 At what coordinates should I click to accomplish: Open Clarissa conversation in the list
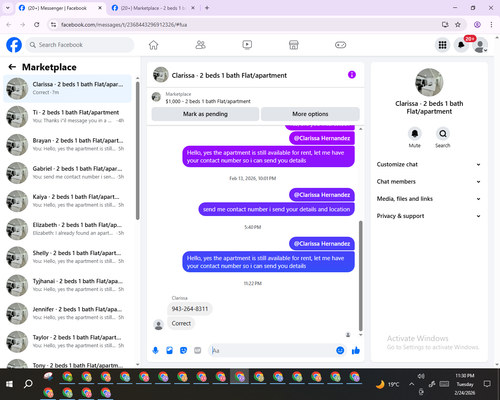click(67, 89)
